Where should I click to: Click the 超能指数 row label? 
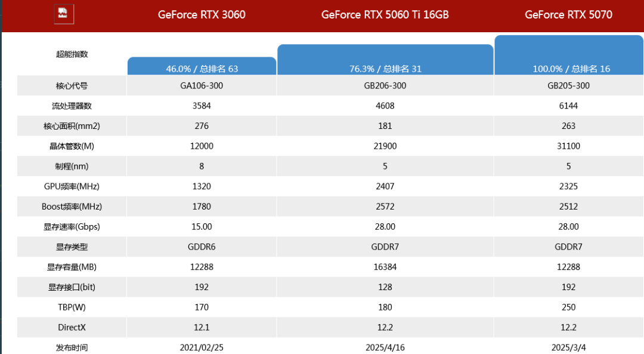pyautogui.click(x=72, y=54)
